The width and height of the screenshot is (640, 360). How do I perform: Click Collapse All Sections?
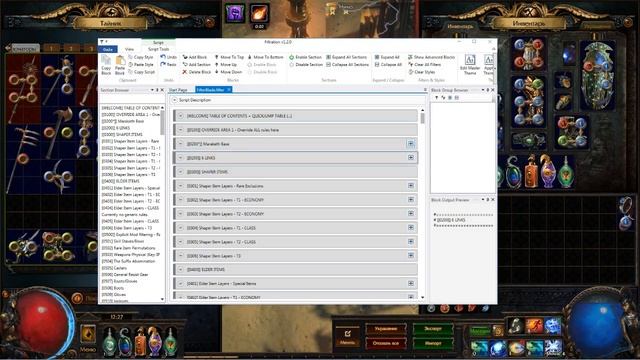347,64
